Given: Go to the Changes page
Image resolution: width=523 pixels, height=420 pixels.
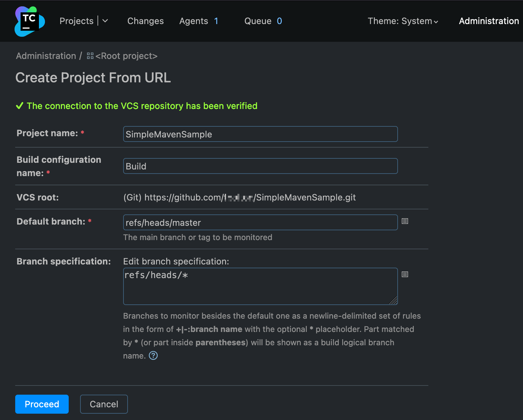Looking at the screenshot, I should (145, 21).
